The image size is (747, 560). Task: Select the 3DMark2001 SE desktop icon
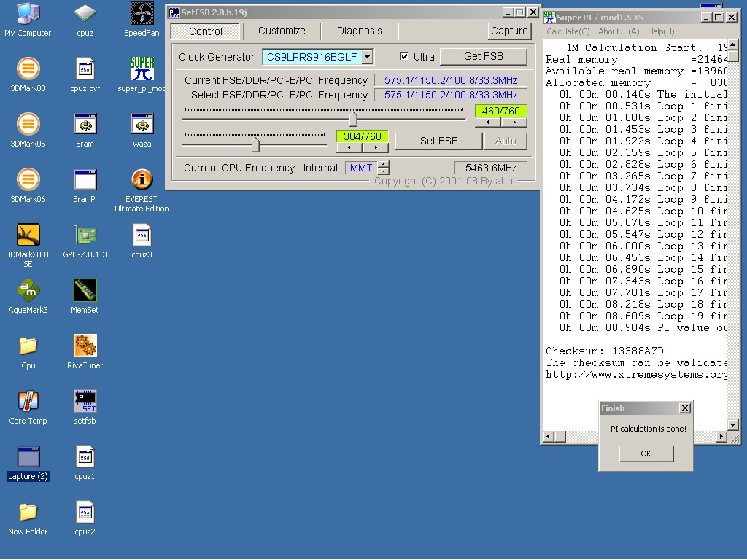coord(28,246)
